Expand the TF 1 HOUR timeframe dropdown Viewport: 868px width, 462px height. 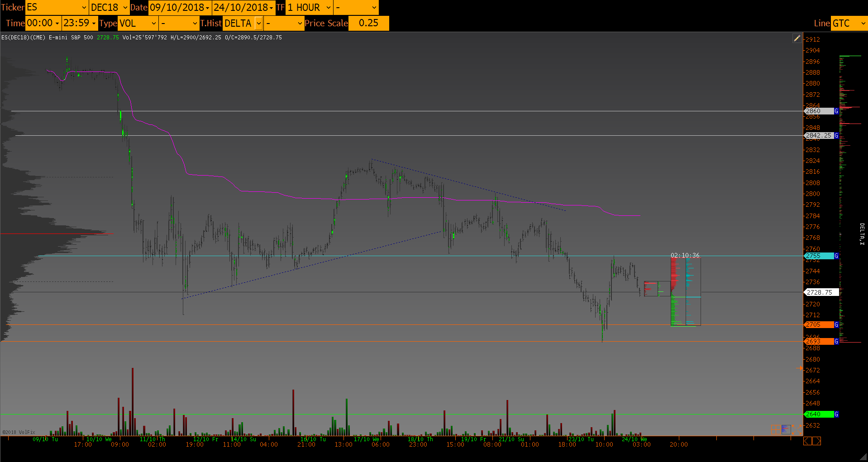point(329,8)
